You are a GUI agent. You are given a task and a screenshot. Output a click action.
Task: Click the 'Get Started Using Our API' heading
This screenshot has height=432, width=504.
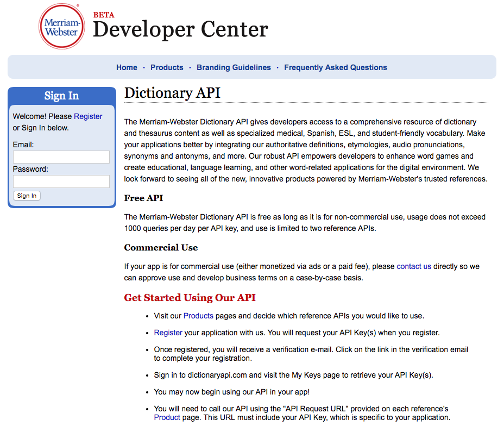tap(190, 298)
